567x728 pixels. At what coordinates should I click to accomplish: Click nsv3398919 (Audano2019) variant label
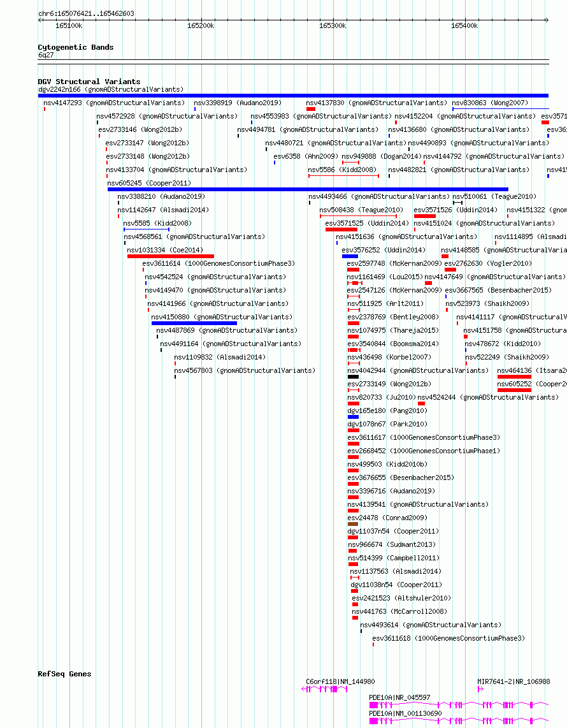[238, 103]
